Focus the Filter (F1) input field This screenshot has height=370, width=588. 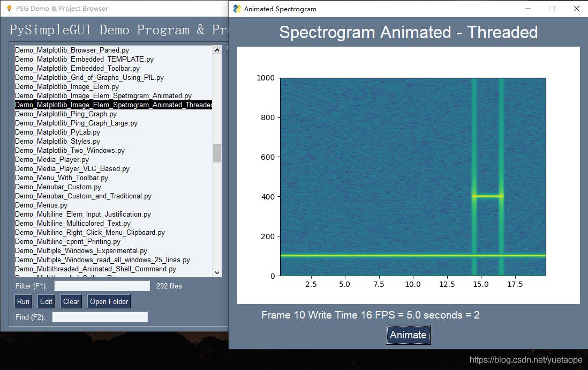click(102, 286)
